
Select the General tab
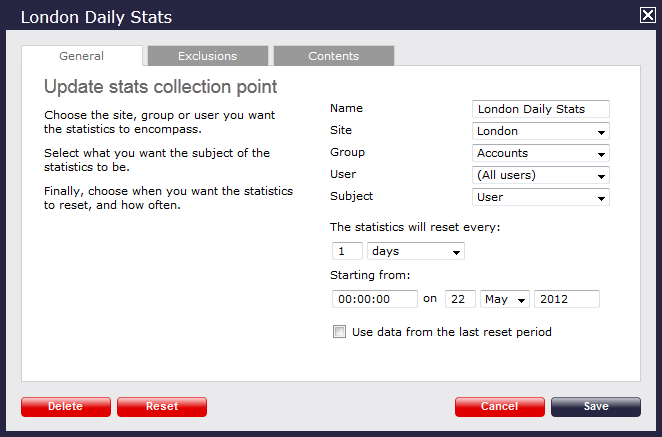click(82, 56)
